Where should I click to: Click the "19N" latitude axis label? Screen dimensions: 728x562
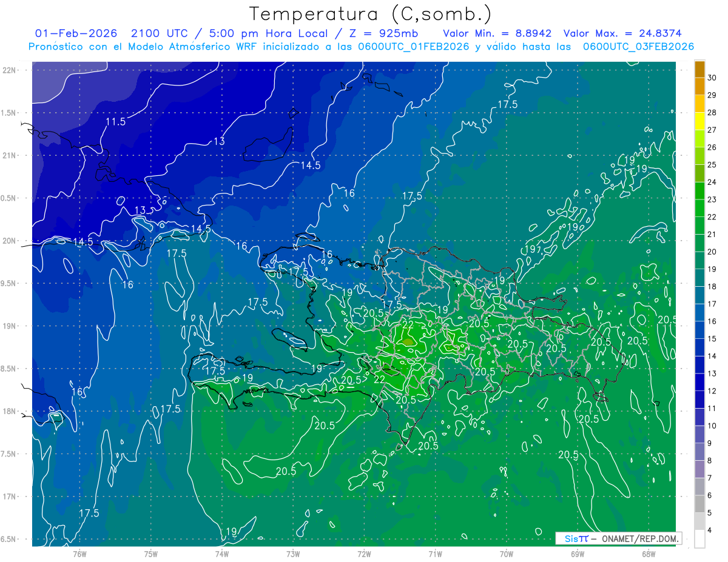10,326
